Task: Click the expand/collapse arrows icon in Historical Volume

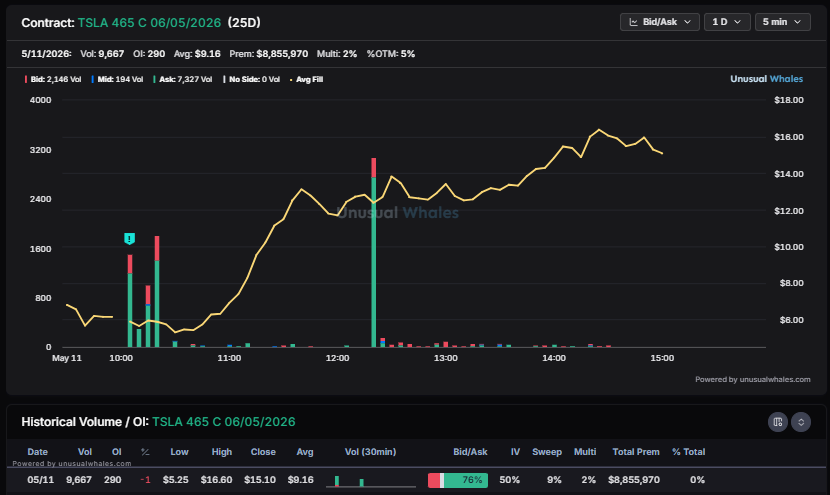Action: point(801,422)
